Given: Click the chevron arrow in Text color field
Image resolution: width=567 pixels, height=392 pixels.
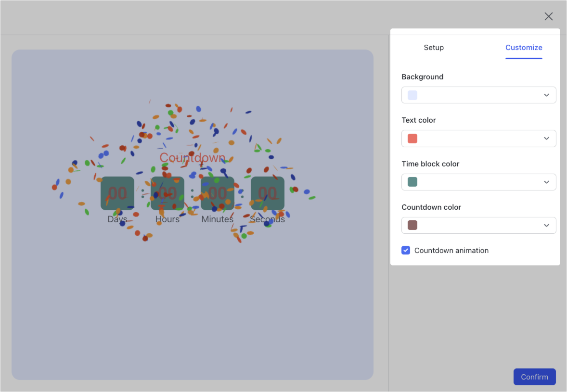Looking at the screenshot, I should pyautogui.click(x=546, y=139).
